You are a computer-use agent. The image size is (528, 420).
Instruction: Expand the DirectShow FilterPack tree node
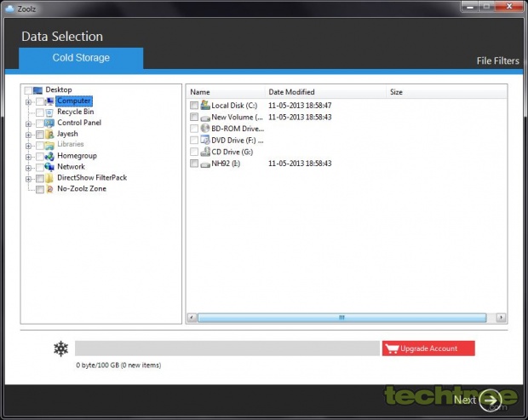coord(29,179)
